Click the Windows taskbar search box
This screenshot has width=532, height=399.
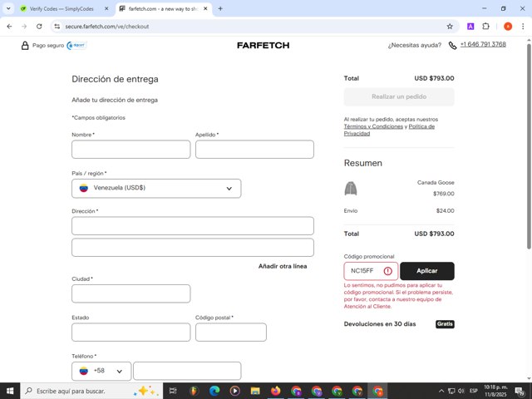[91, 391]
